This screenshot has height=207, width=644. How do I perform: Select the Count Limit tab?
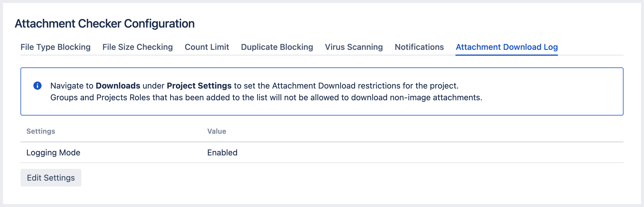point(206,47)
